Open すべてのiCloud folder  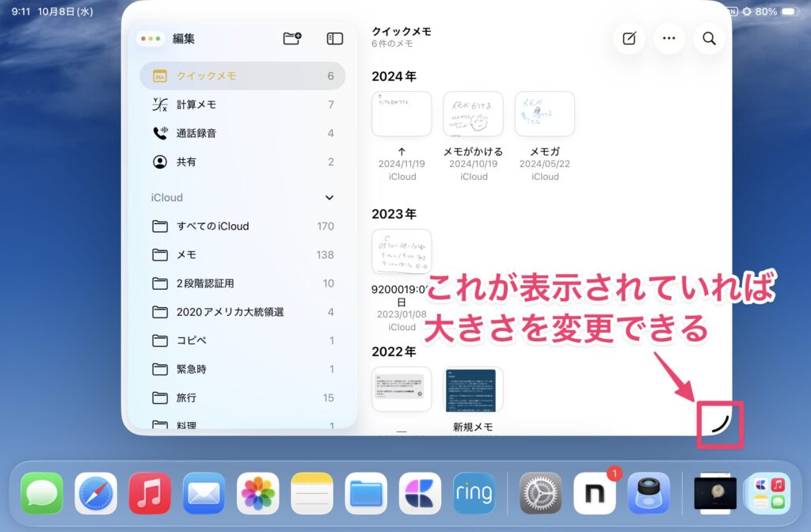pos(242,226)
